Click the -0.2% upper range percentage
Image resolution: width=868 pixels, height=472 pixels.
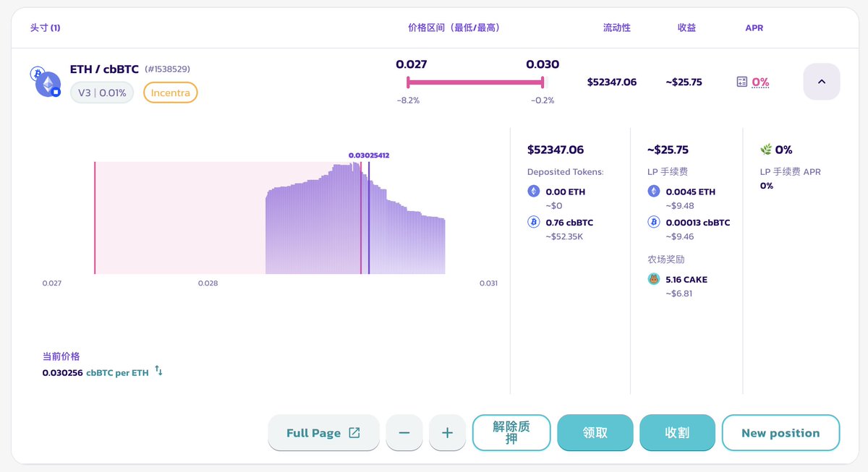click(x=542, y=100)
